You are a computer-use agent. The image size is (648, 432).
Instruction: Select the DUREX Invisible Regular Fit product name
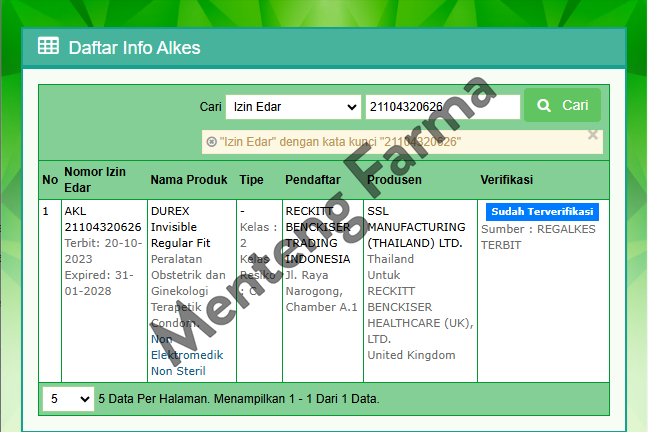[183, 227]
